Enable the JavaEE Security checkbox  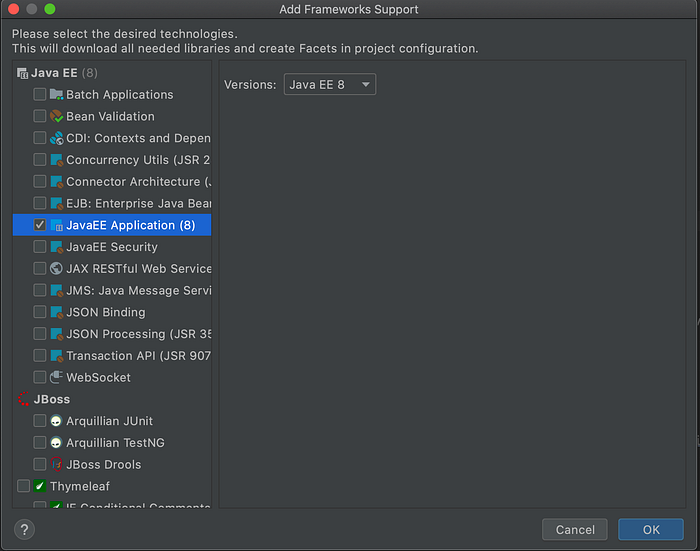tap(40, 247)
